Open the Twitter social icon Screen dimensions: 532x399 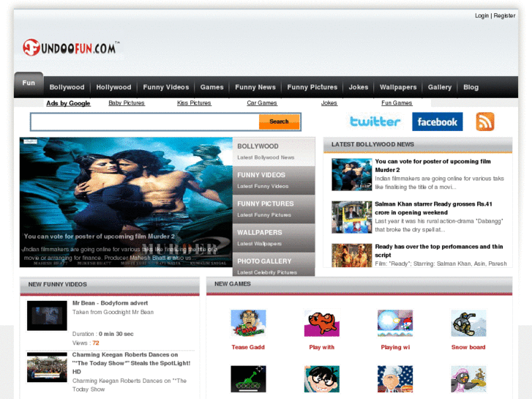[x=375, y=122]
